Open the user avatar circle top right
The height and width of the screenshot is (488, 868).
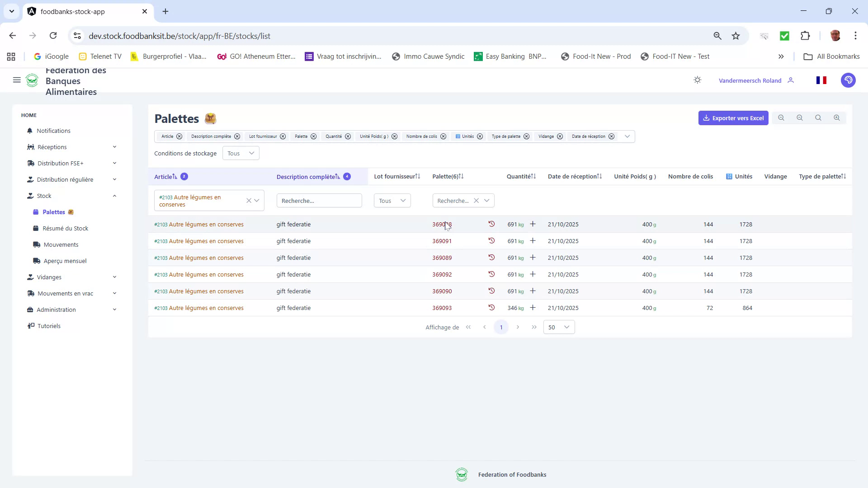click(848, 80)
